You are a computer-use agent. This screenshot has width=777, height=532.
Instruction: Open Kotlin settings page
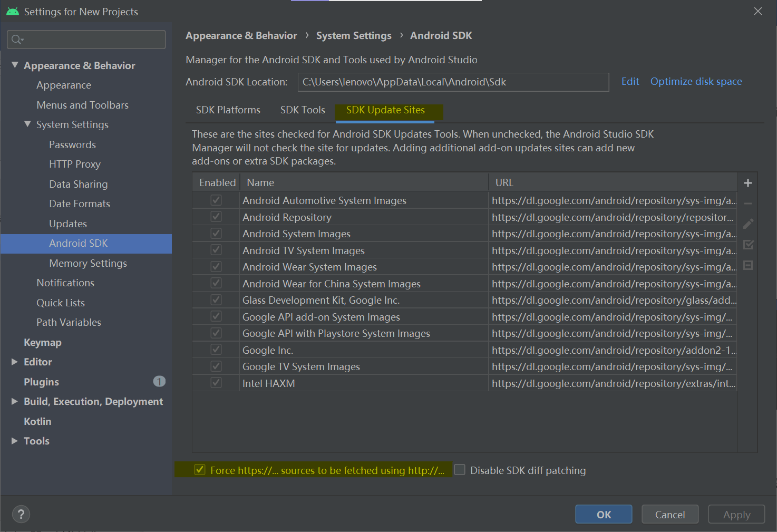37,421
